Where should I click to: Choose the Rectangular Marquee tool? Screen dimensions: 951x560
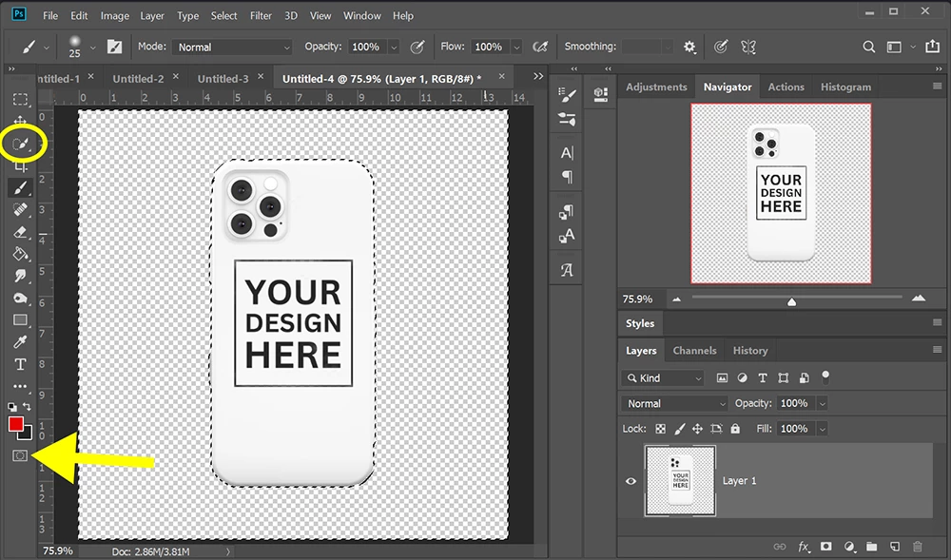pos(20,100)
